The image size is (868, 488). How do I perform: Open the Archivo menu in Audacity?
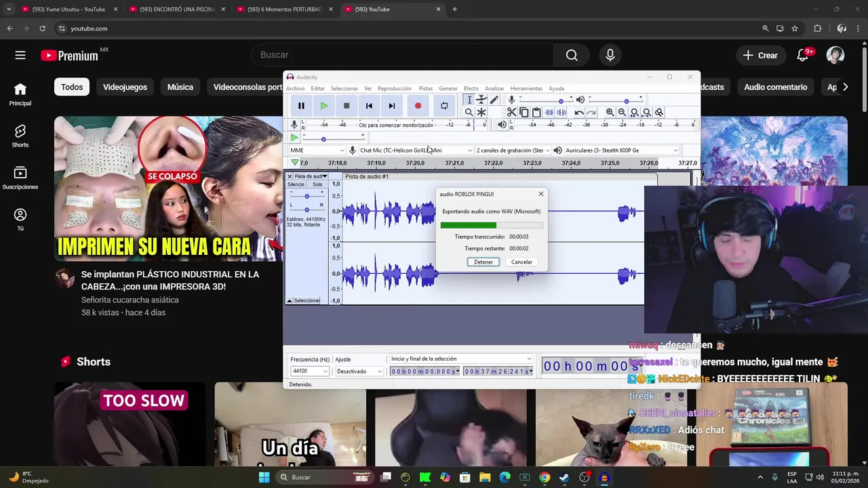tap(295, 89)
